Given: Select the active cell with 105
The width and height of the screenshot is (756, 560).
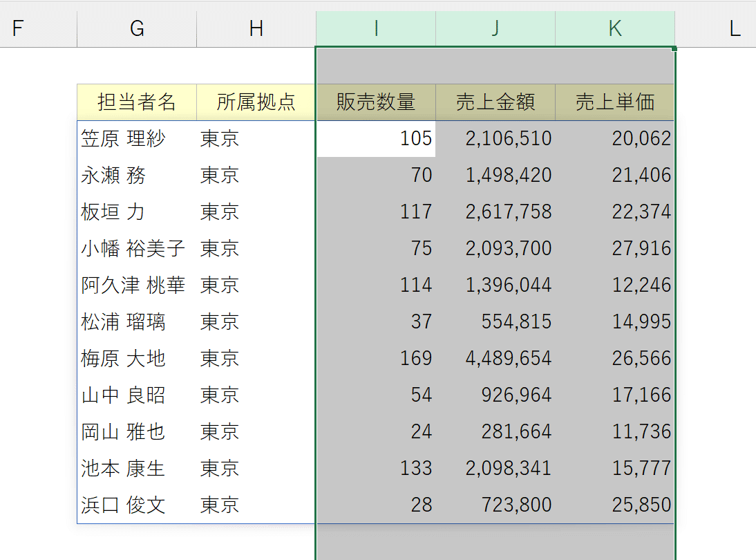Looking at the screenshot, I should tap(376, 138).
